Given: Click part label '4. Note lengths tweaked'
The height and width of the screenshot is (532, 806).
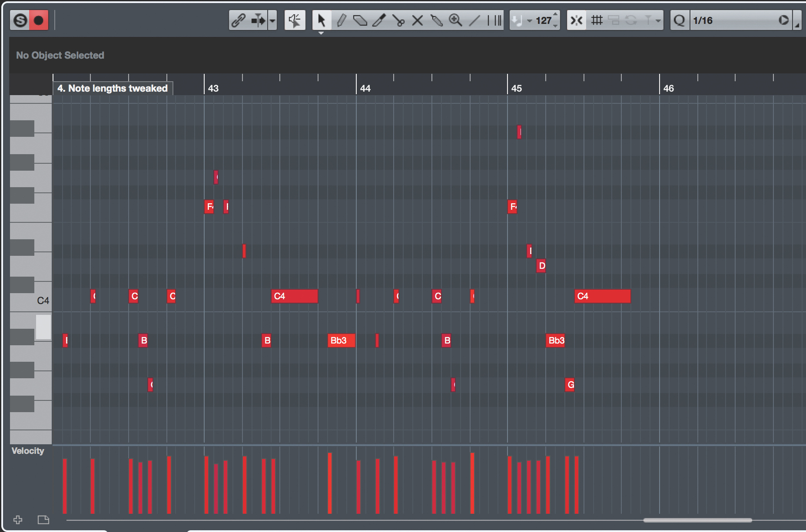Looking at the screenshot, I should click(x=113, y=88).
